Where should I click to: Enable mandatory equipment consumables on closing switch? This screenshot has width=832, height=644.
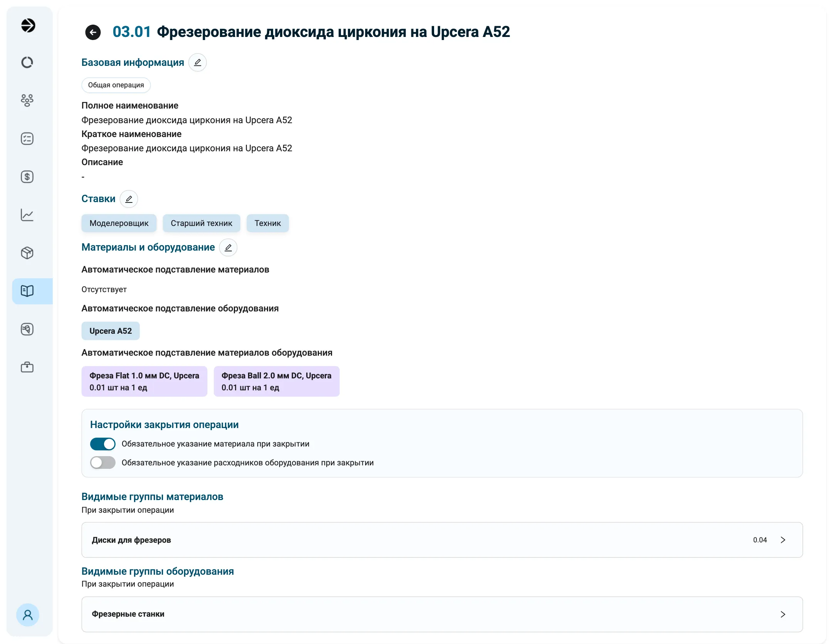point(103,463)
